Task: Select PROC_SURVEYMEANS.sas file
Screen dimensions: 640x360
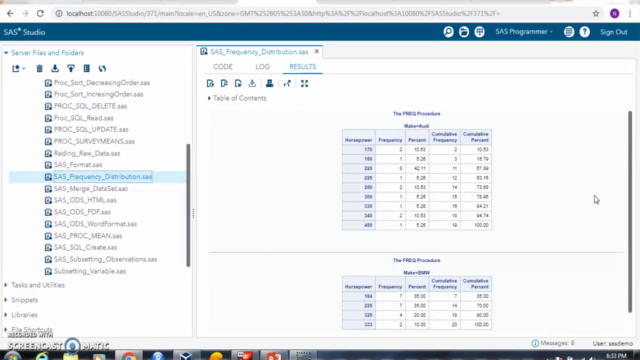Action: click(94, 141)
